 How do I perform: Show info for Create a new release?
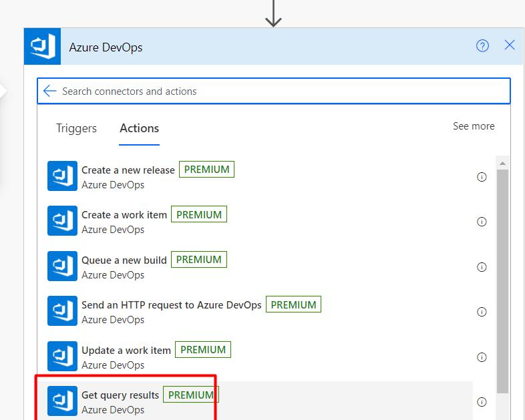click(x=482, y=177)
